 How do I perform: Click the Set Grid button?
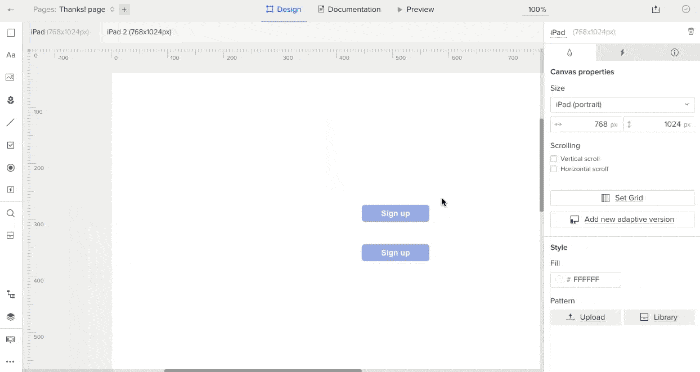tap(622, 198)
